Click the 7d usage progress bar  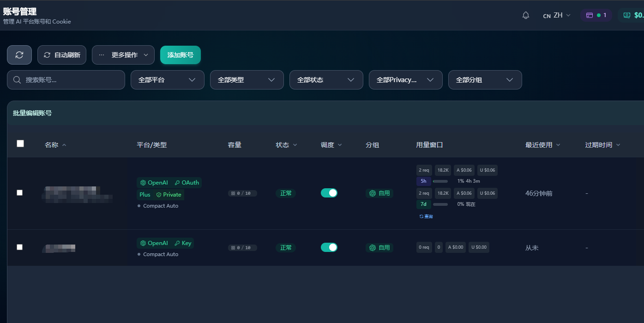click(440, 204)
